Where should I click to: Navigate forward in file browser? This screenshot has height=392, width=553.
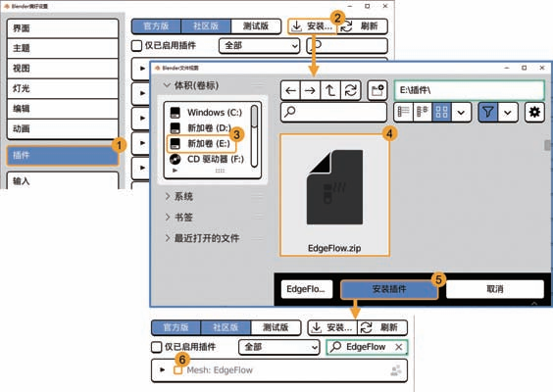point(311,90)
